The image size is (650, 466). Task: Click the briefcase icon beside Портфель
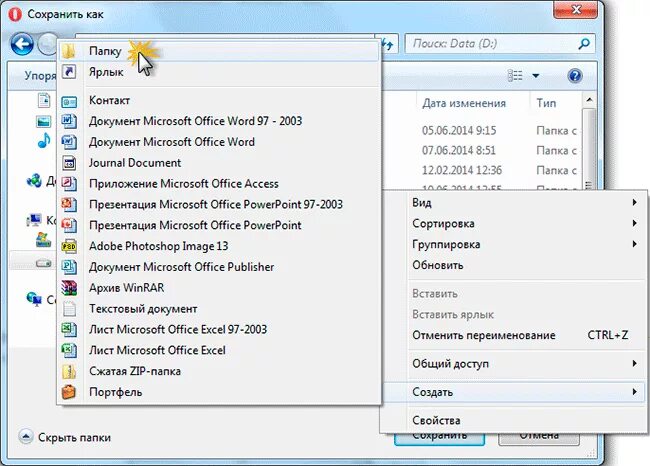(69, 392)
